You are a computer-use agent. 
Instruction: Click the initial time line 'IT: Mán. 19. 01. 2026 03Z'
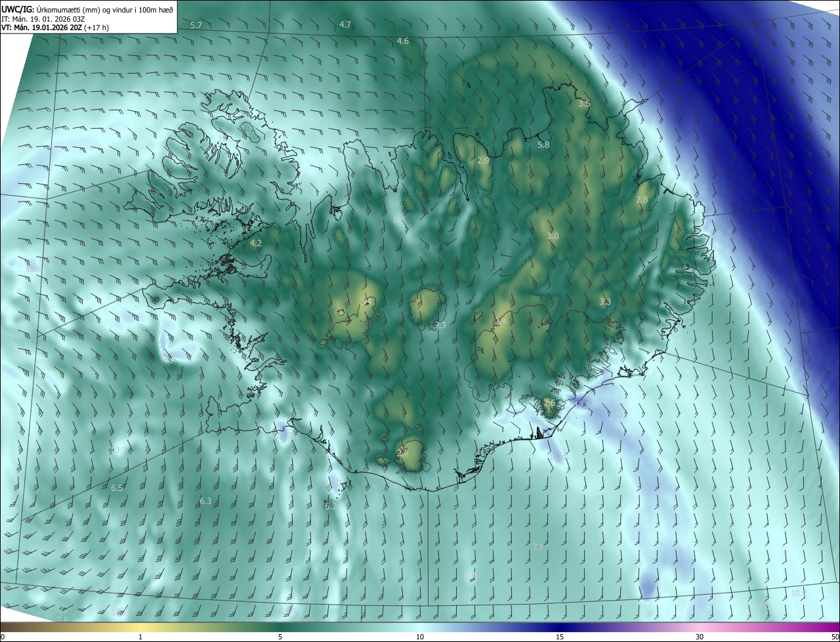point(42,19)
